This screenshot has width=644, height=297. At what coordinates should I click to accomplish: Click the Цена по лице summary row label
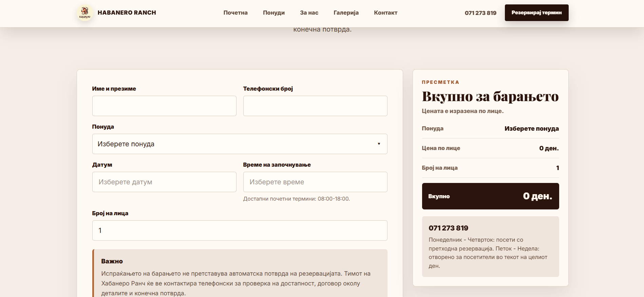441,148
